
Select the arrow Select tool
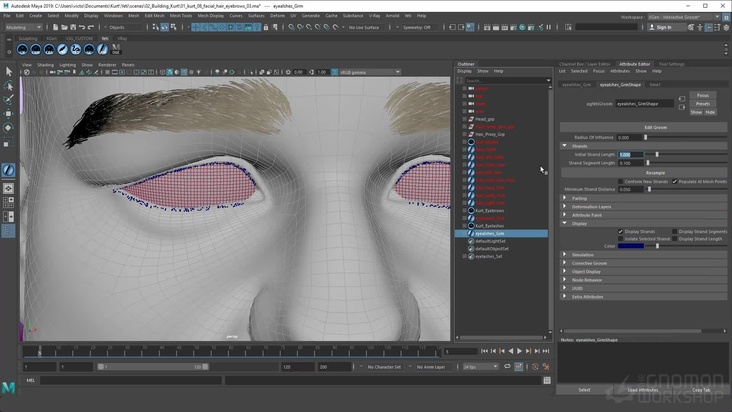coord(9,72)
